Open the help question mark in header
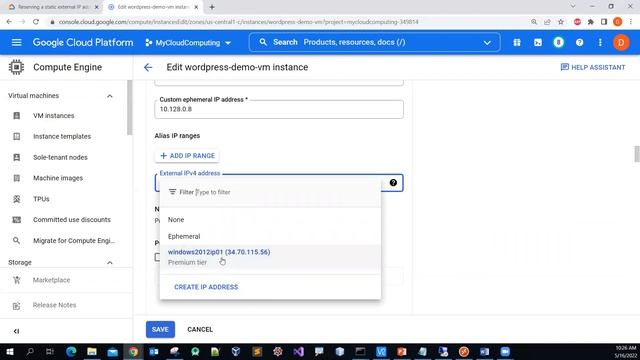The height and width of the screenshot is (360, 640). click(580, 42)
